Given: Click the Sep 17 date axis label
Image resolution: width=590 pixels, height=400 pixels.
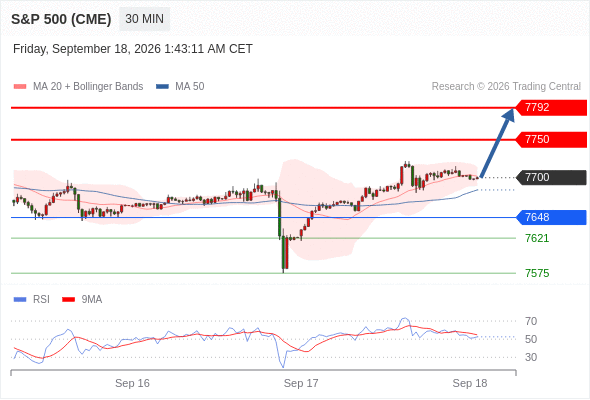Looking at the screenshot, I should tap(301, 383).
